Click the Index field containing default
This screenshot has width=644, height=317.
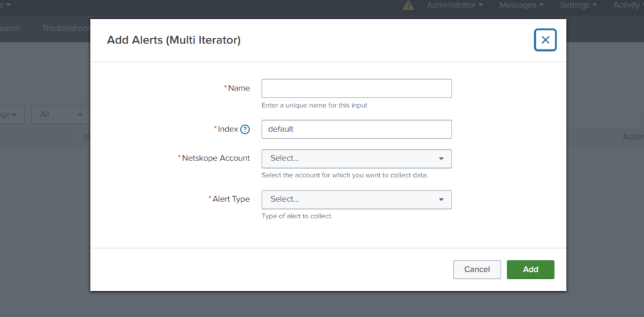[x=357, y=130]
